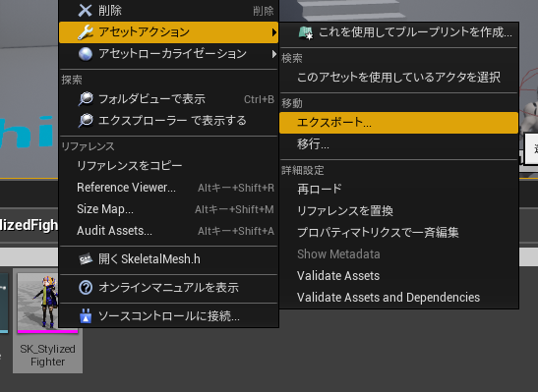Click the wrench icon for アセットアクション
The image size is (538, 392).
pyautogui.click(x=86, y=32)
